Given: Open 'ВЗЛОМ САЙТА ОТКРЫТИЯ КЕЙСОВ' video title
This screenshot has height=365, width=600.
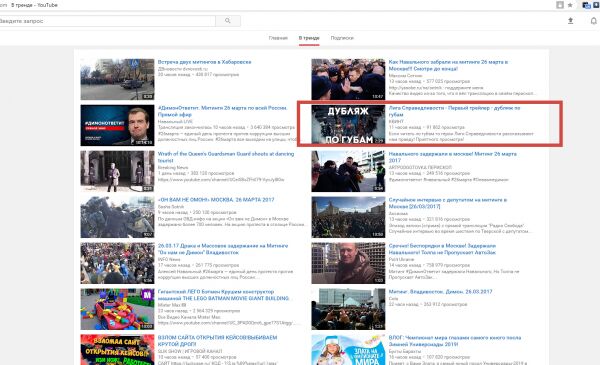Looking at the screenshot, I should [x=217, y=341].
